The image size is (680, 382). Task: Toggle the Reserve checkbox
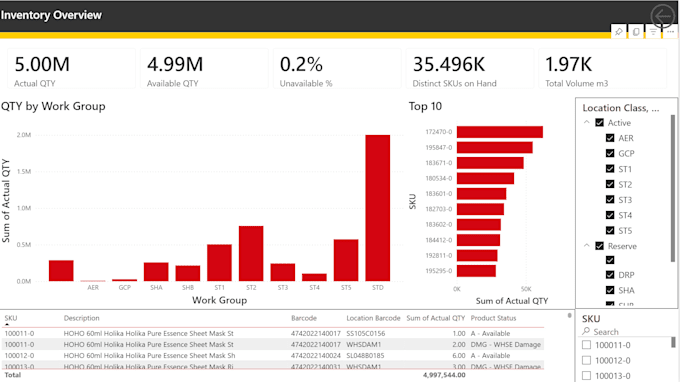pyautogui.click(x=599, y=246)
